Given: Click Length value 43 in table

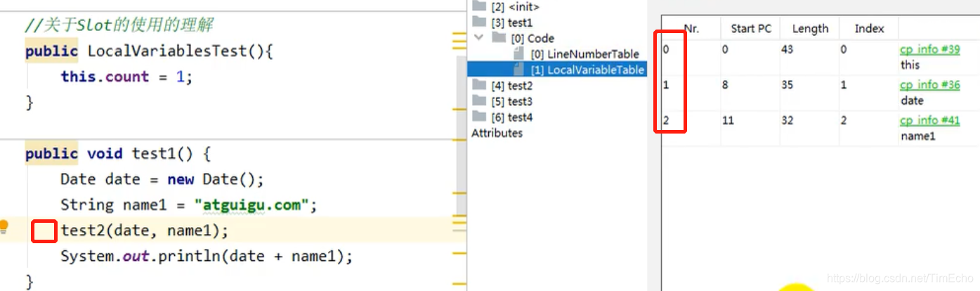Looking at the screenshot, I should [786, 49].
